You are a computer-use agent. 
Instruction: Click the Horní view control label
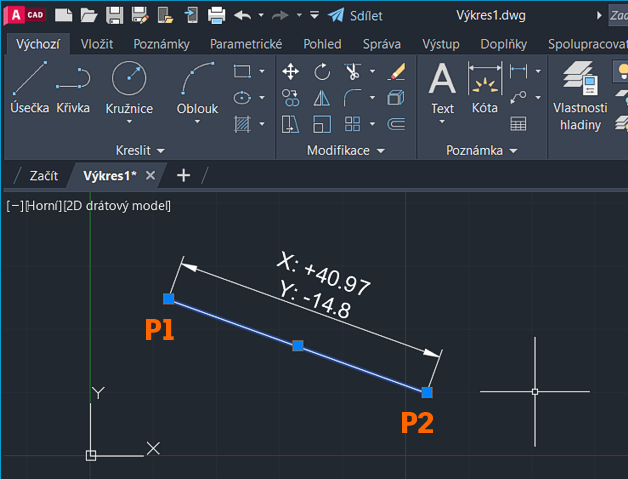click(44, 206)
